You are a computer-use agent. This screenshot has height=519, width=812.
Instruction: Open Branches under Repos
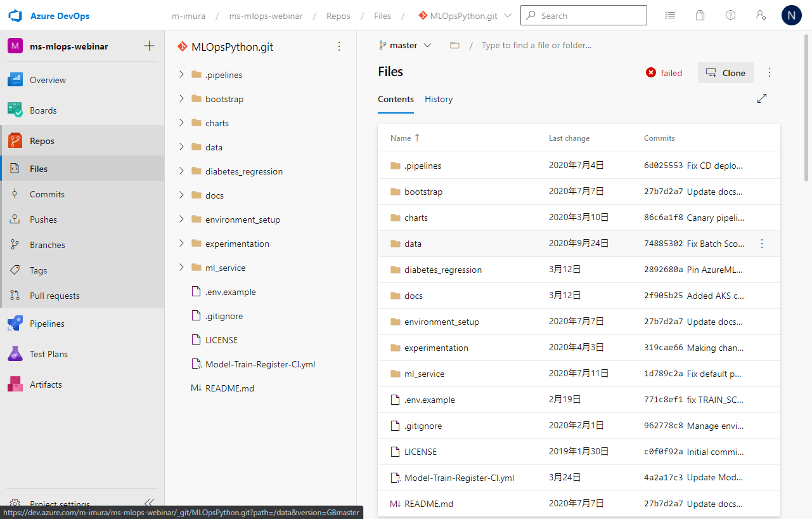(x=82, y=245)
